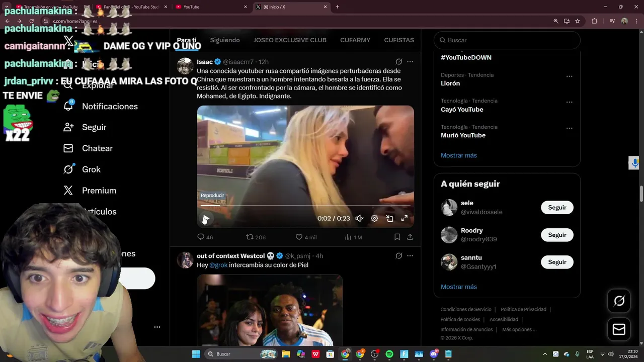Enter fullscreen on the video player
The height and width of the screenshot is (362, 644).
405,218
